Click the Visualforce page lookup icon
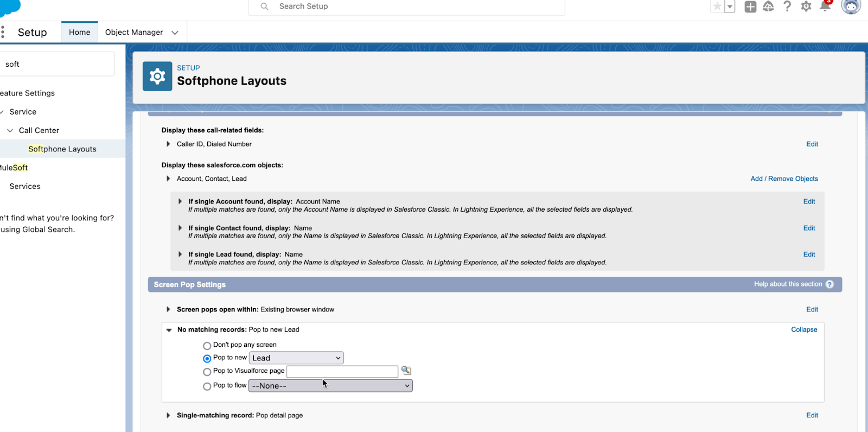 pyautogui.click(x=406, y=371)
